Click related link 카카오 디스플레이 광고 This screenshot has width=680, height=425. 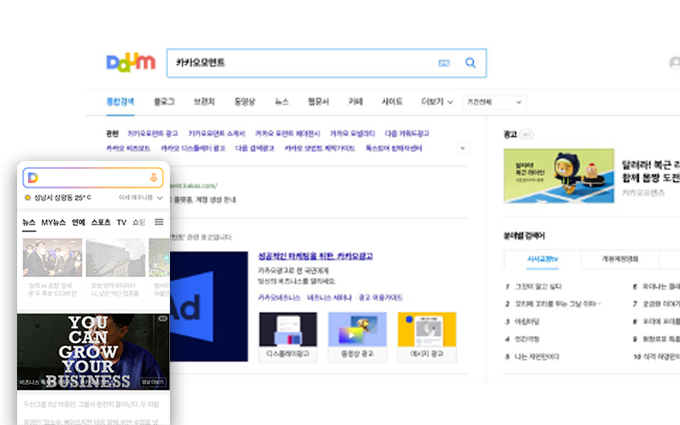[193, 148]
